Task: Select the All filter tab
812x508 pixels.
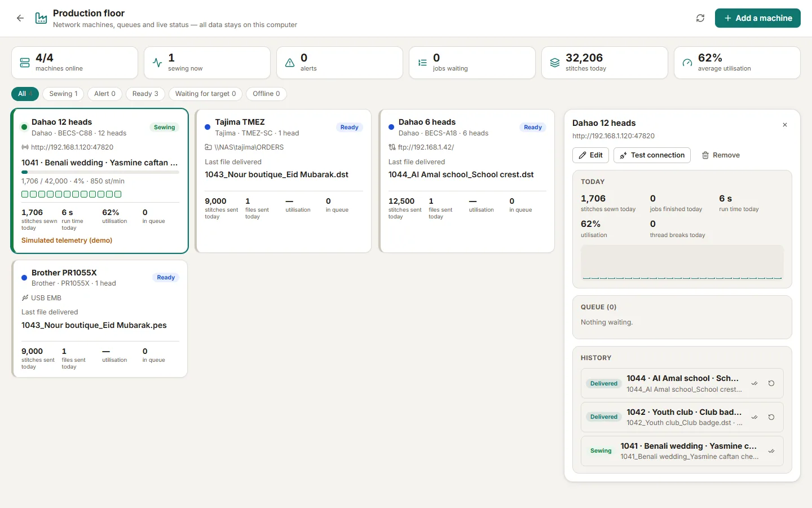Action: [x=25, y=94]
